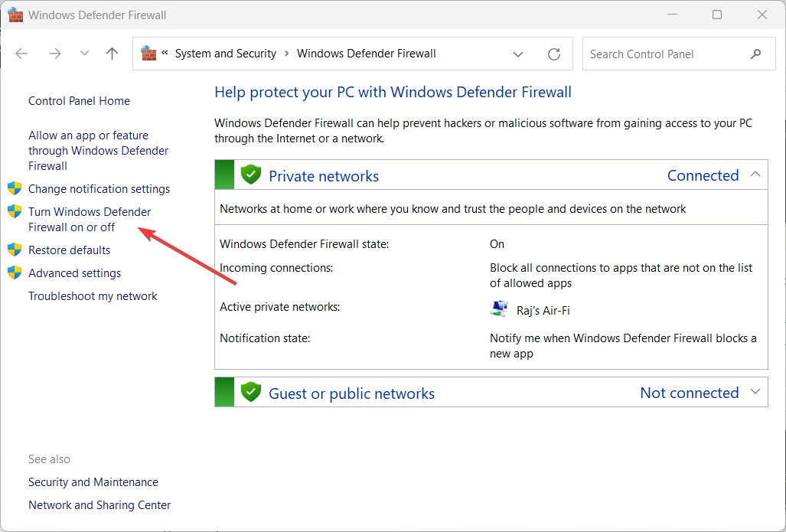Image resolution: width=786 pixels, height=532 pixels.
Task: Click shield icon beside Restore defaults
Action: tap(15, 250)
